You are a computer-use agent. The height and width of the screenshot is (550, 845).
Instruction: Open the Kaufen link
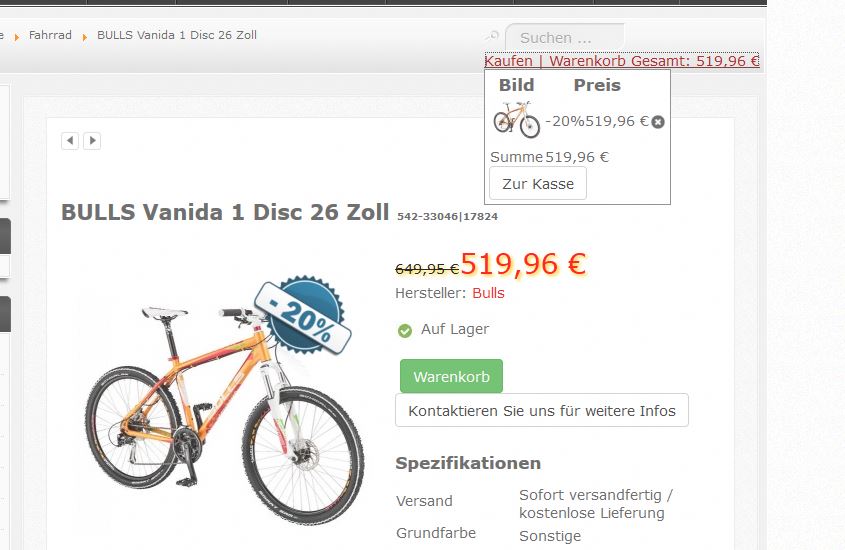click(x=508, y=61)
